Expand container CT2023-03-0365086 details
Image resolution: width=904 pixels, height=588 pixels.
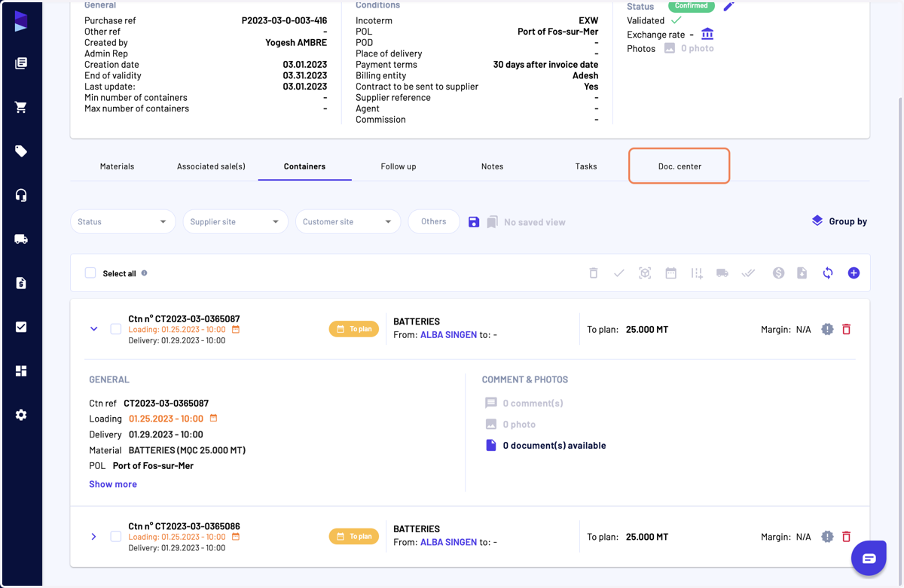[93, 537]
